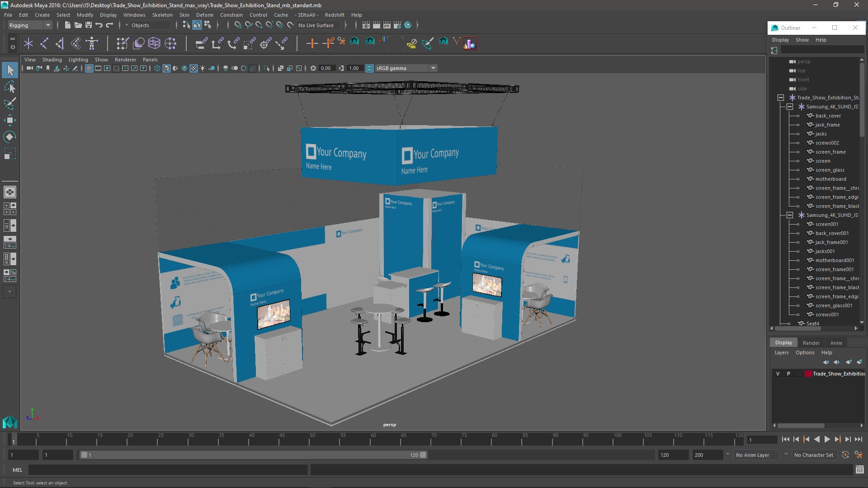
Task: Toggle layer visibility V box
Action: (x=778, y=374)
